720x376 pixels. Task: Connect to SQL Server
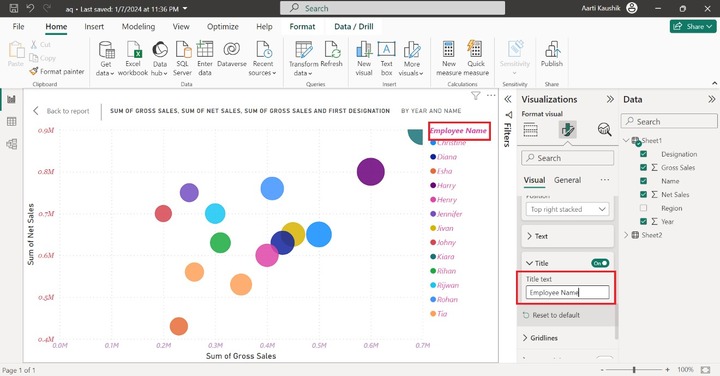pos(182,58)
